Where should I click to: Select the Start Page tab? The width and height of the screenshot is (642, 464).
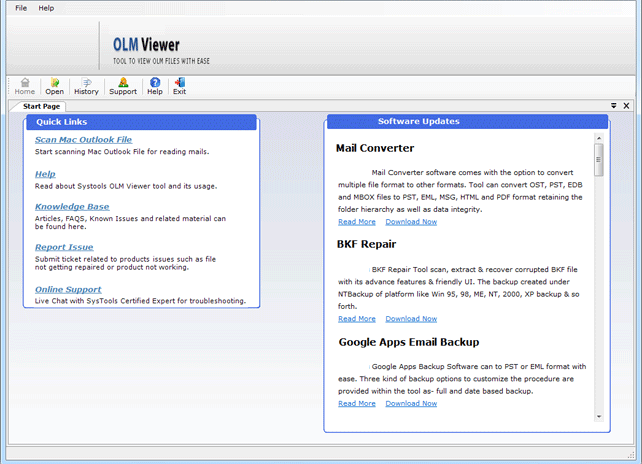click(41, 106)
